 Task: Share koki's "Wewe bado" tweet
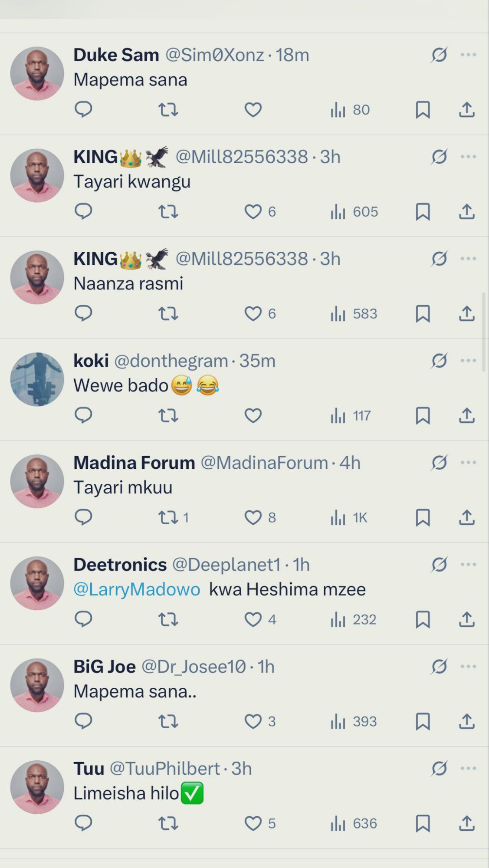click(466, 415)
